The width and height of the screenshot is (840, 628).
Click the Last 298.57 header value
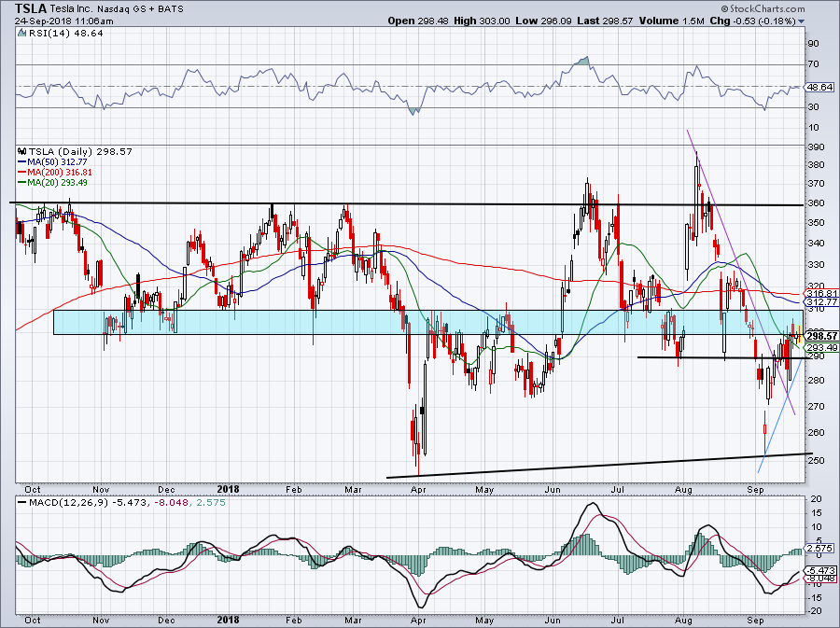pos(605,21)
